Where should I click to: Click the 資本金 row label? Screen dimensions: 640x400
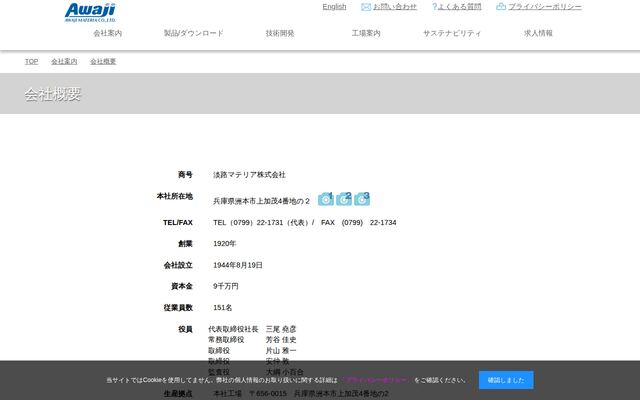[182, 286]
